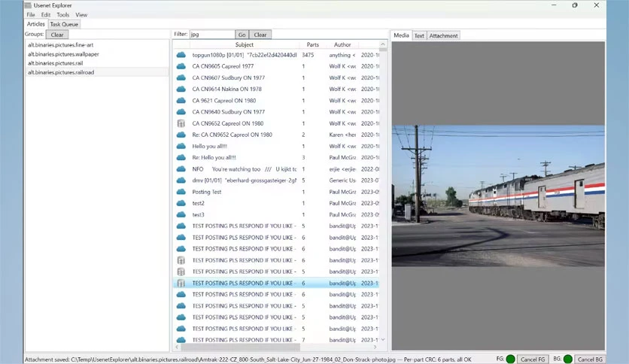
Task: Open the Tools menu
Action: (63, 15)
